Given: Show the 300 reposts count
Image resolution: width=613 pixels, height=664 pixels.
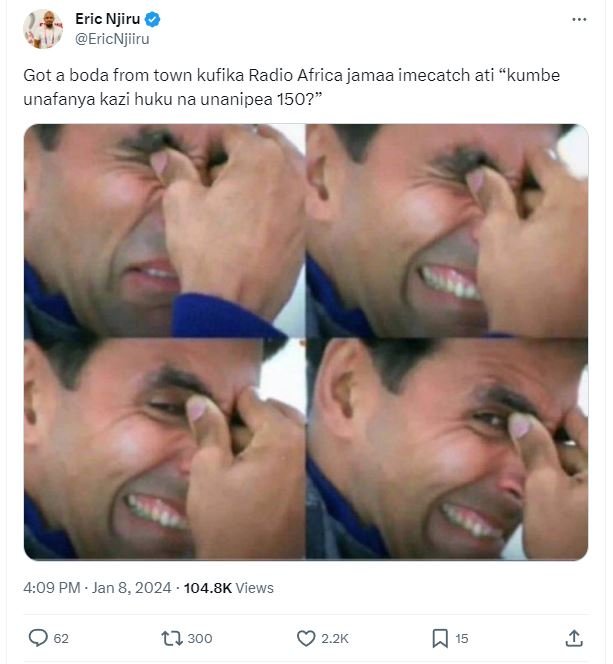Looking at the screenshot, I should (199, 638).
